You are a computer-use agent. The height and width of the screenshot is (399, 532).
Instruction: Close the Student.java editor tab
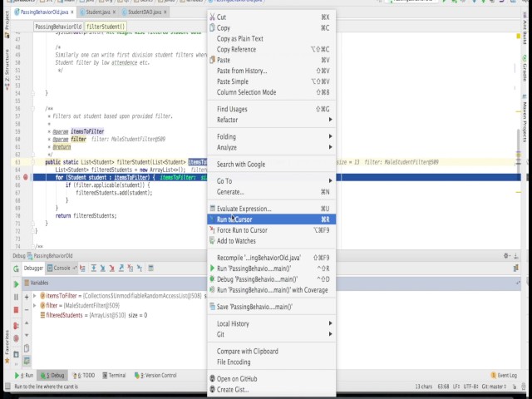pos(114,12)
